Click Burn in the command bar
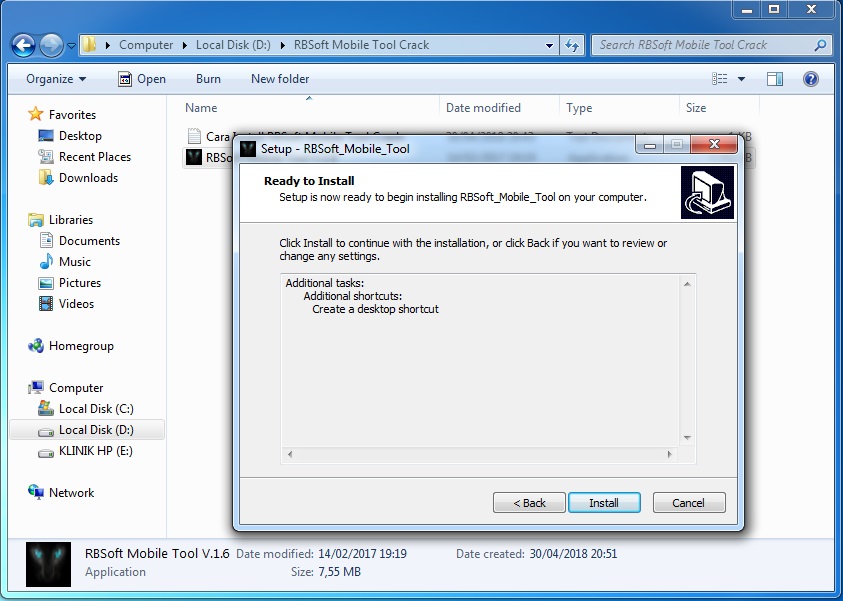The width and height of the screenshot is (843, 601). [207, 79]
